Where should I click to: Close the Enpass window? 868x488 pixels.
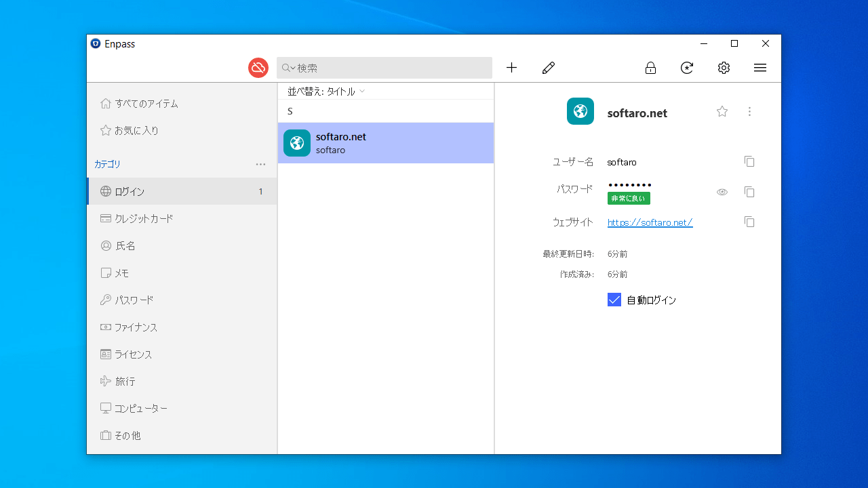pos(766,43)
